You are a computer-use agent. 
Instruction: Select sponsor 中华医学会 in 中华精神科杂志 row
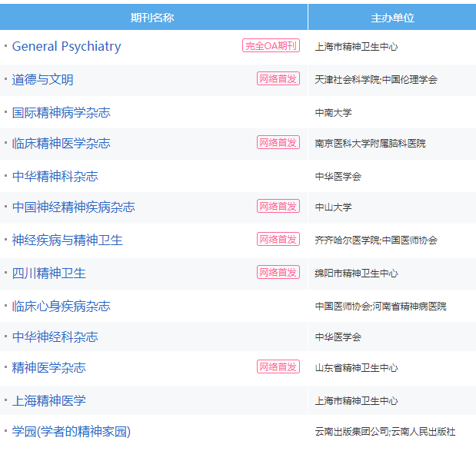click(338, 176)
